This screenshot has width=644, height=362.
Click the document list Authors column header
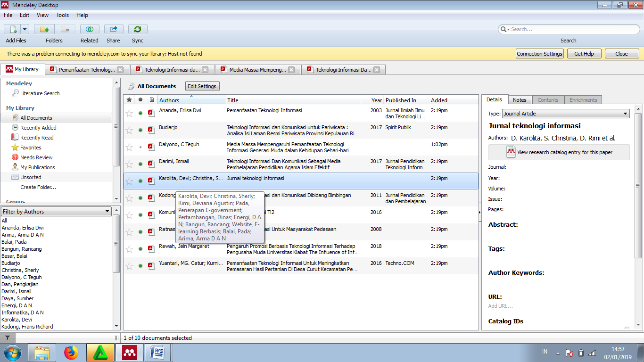(x=191, y=100)
